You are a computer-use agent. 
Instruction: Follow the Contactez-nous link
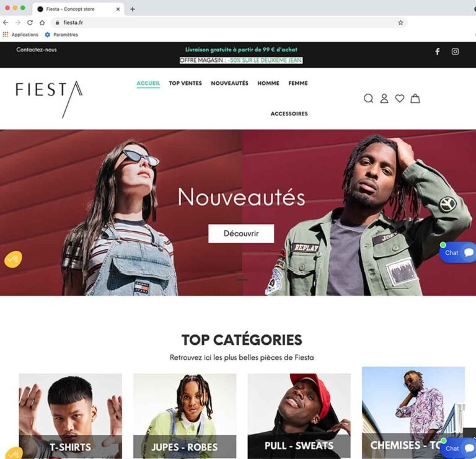click(x=37, y=50)
